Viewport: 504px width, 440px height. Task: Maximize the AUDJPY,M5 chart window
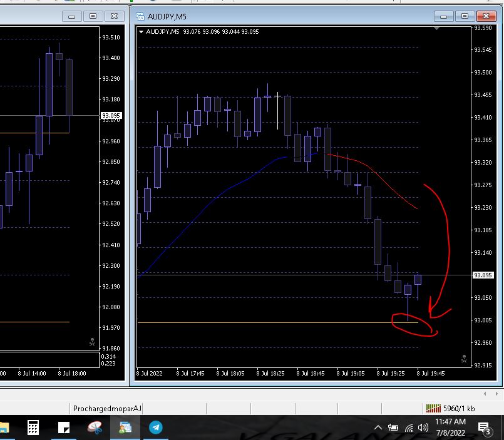[465, 16]
